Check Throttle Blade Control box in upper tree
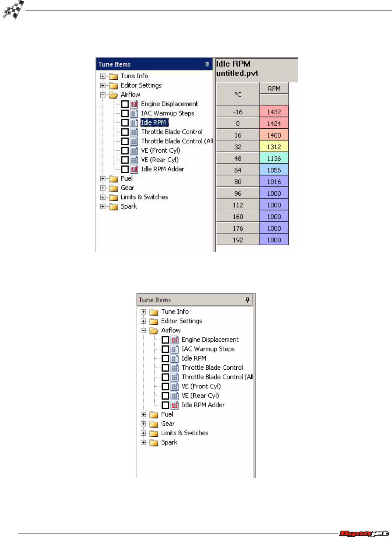Image resolution: width=392 pixels, height=555 pixels. click(125, 132)
